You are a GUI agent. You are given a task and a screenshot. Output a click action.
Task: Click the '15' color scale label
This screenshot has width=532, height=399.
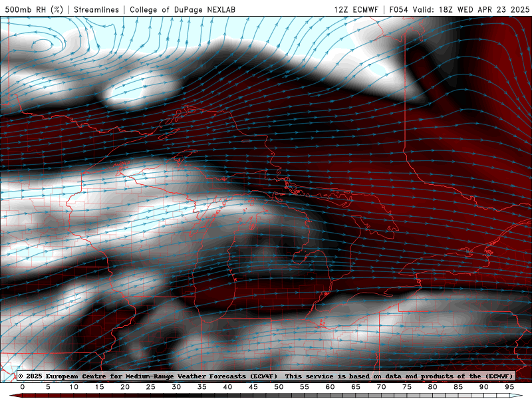coord(99,387)
